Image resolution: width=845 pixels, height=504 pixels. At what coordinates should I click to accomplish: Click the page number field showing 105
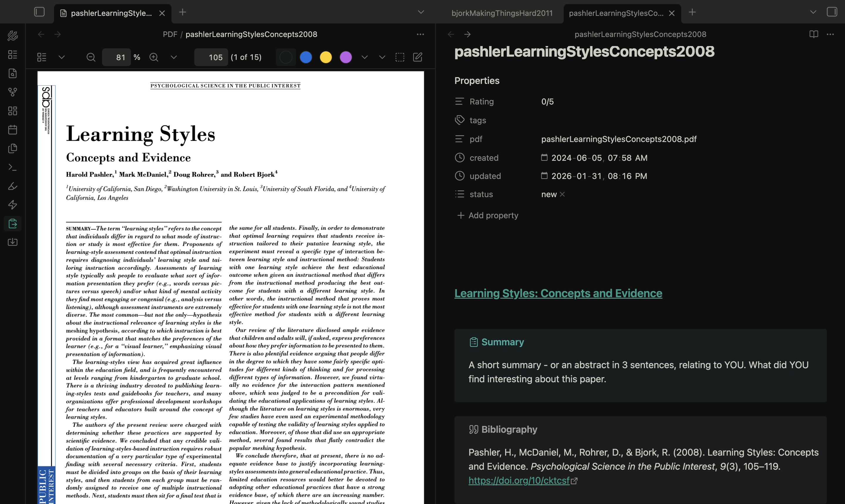click(211, 57)
